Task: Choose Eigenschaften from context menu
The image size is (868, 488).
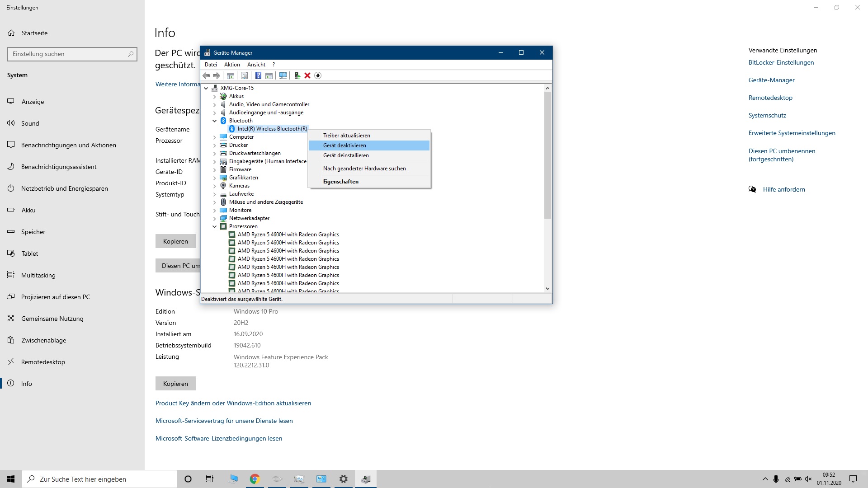Action: pos(340,182)
